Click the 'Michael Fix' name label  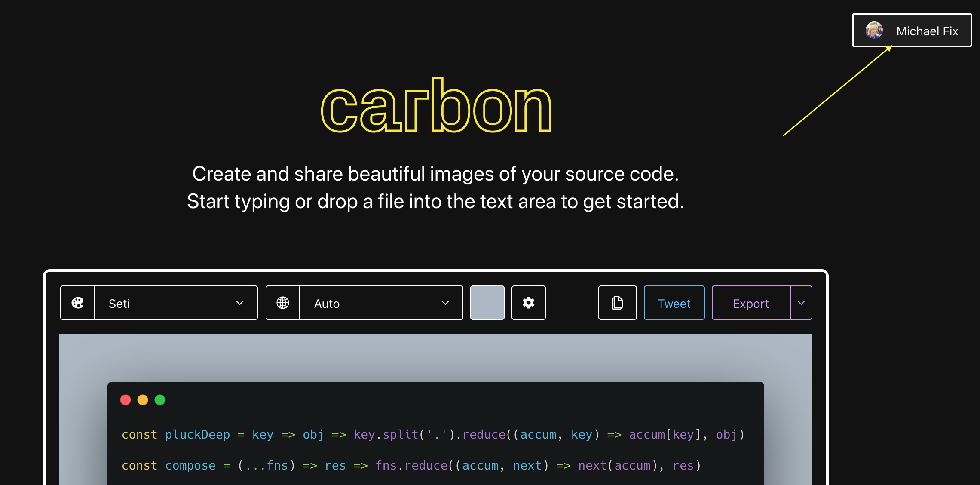tap(927, 31)
